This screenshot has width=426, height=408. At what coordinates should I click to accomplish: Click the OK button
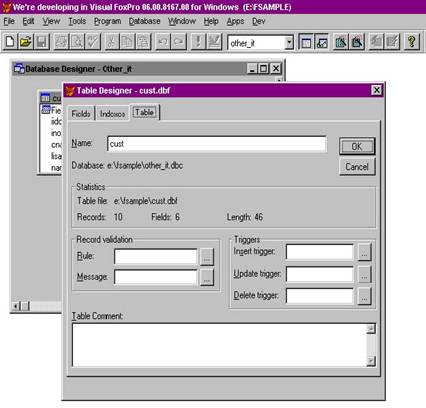tap(357, 146)
